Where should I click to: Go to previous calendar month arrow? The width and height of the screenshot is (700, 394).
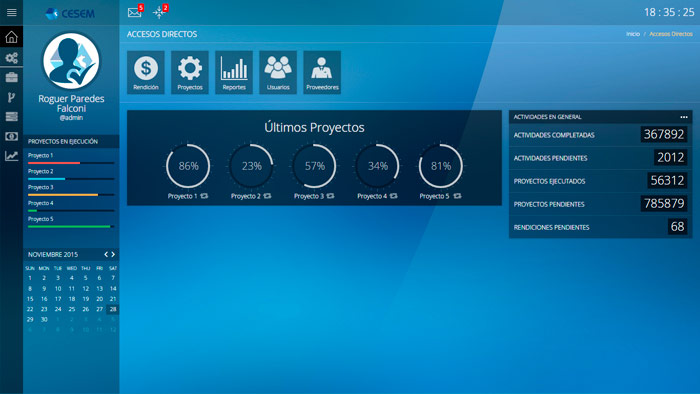[106, 254]
